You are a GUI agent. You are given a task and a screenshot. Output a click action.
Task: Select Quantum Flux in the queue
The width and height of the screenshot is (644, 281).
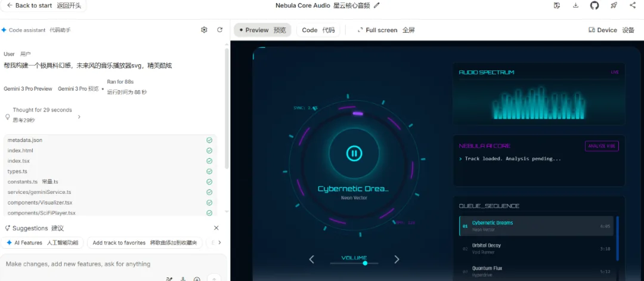pyautogui.click(x=537, y=271)
